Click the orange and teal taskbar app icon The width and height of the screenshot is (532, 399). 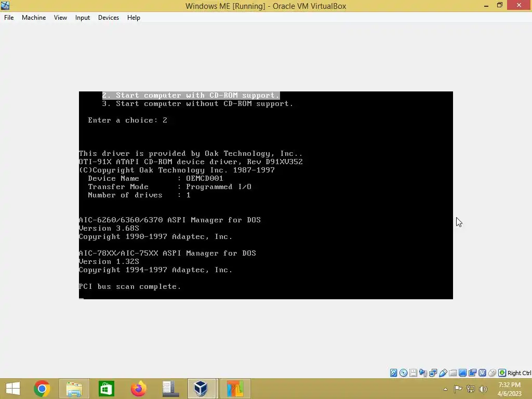(x=235, y=389)
